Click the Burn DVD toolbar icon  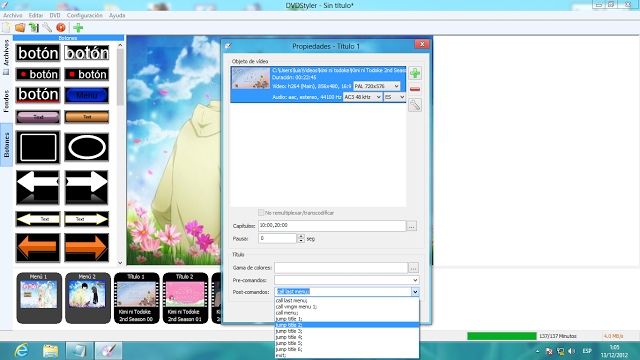pyautogui.click(x=61, y=27)
